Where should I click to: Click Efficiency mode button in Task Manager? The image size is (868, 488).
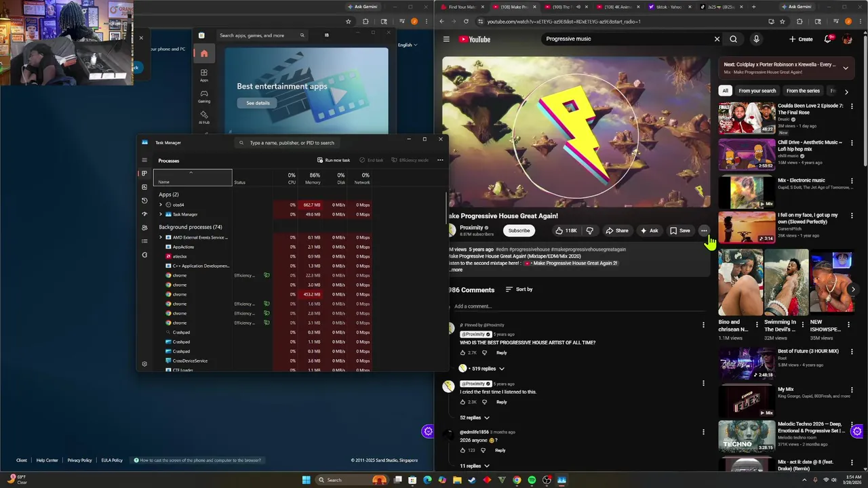410,160
